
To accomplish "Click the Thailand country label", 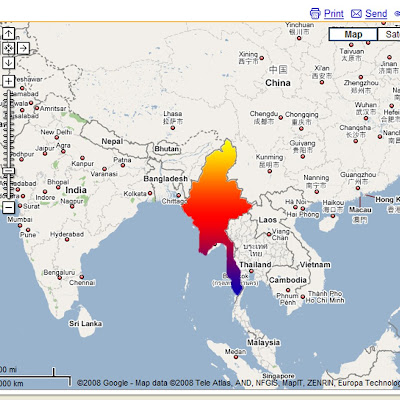I will click(255, 265).
